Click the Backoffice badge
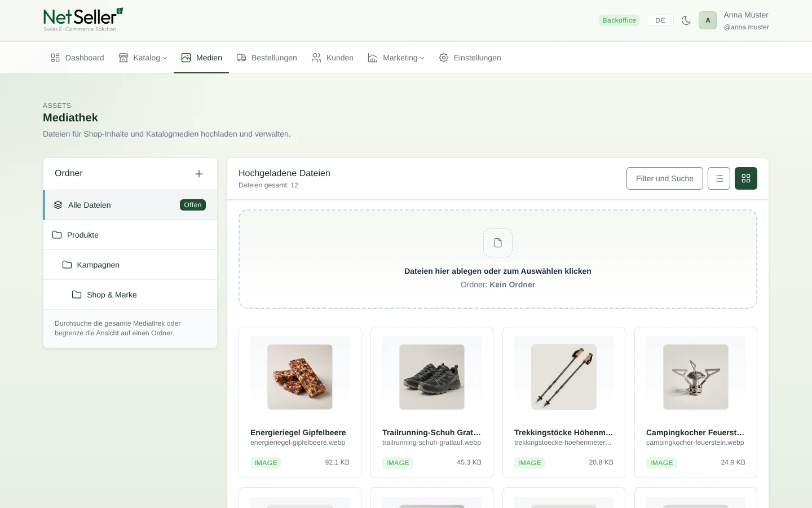 click(x=619, y=20)
